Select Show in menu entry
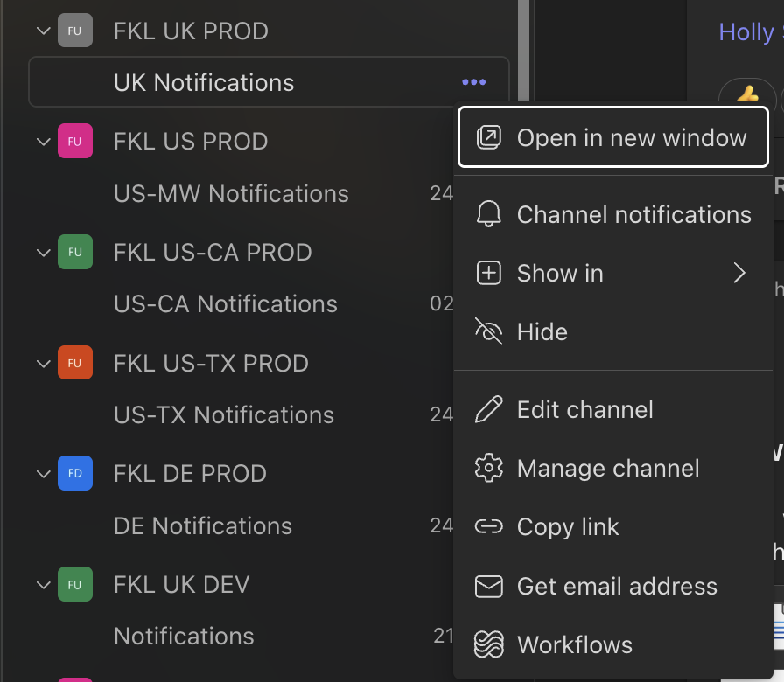Screen dimensions: 784x682 613,274
